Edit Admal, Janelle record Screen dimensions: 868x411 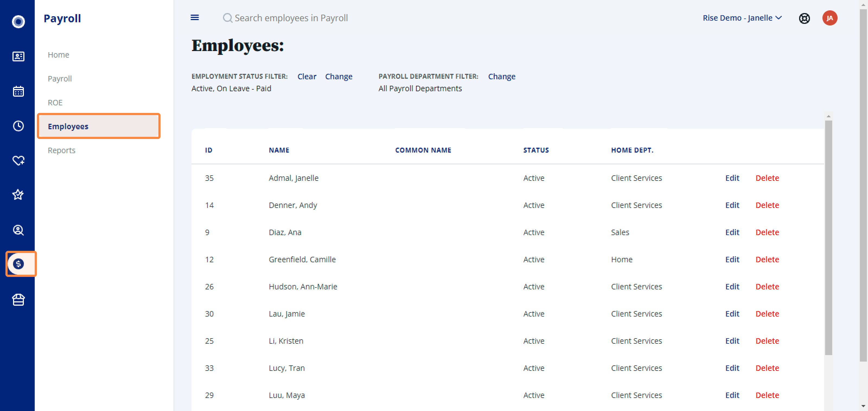[x=732, y=178]
